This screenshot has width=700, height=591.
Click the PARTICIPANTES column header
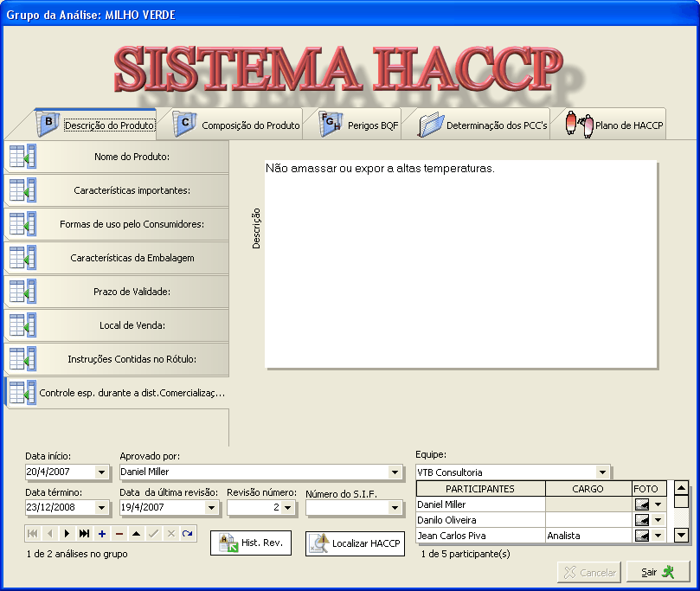pos(480,489)
